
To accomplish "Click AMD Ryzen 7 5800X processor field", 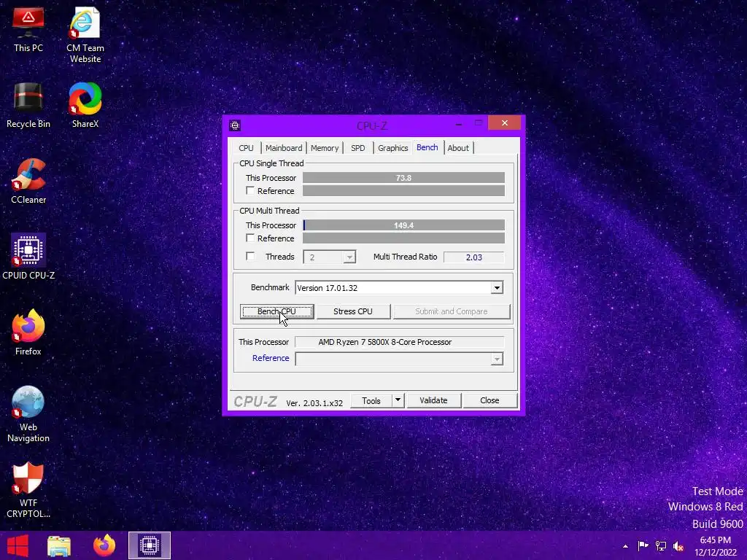I will pyautogui.click(x=399, y=342).
